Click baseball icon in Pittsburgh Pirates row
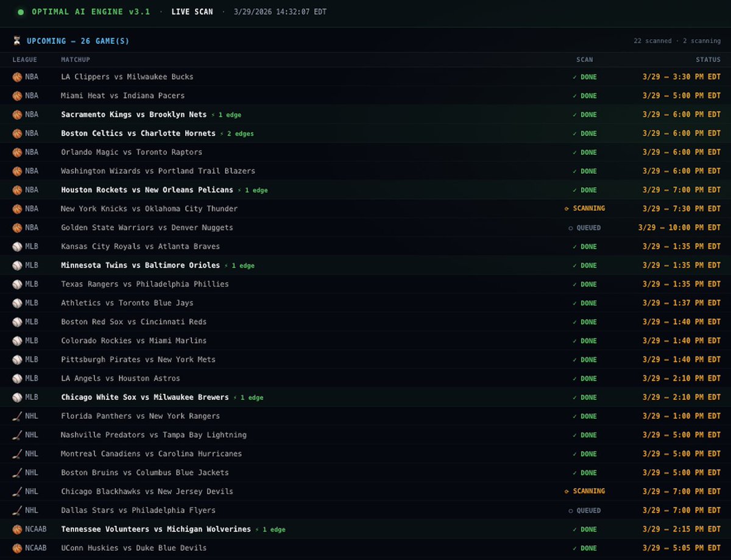731x560 pixels. tap(17, 360)
